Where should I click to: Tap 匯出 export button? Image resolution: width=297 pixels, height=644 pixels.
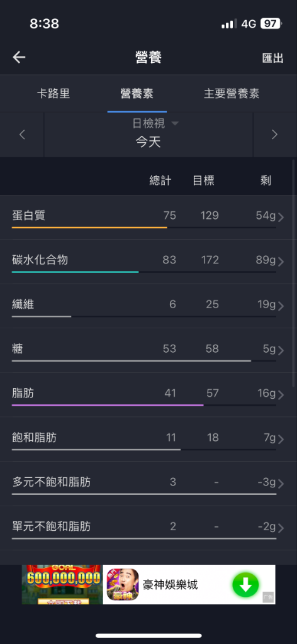[x=272, y=58]
